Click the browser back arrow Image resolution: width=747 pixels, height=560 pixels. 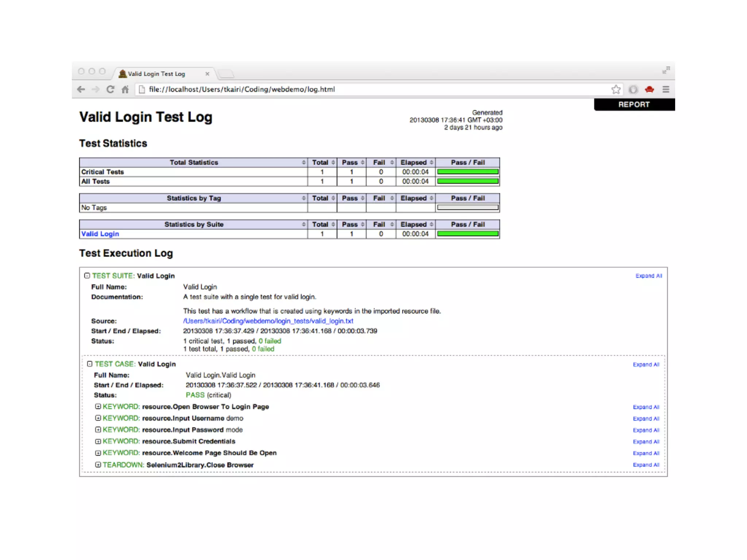pos(81,89)
